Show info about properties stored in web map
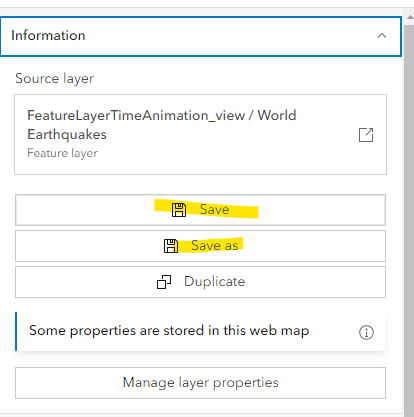 coord(366,332)
